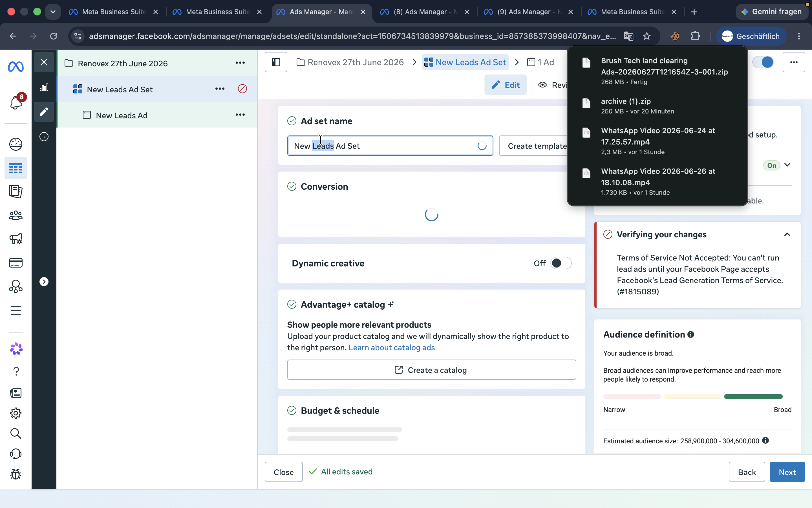Open the account overview gauge icon
The width and height of the screenshot is (812, 508).
tap(16, 144)
